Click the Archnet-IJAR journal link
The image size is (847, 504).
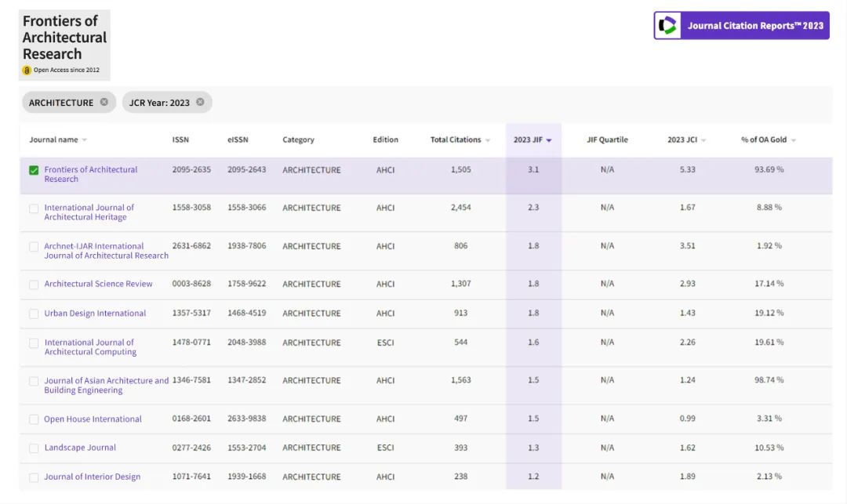(107, 250)
